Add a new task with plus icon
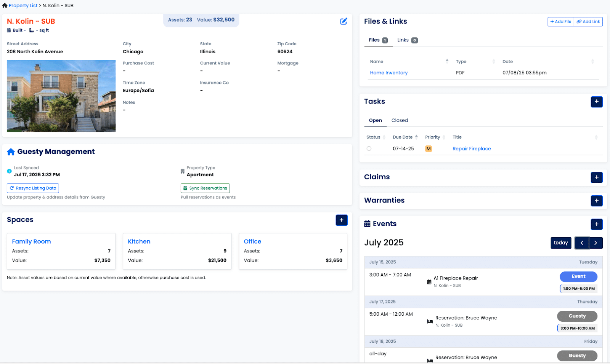Viewport: 610px width, 364px height. click(x=596, y=102)
